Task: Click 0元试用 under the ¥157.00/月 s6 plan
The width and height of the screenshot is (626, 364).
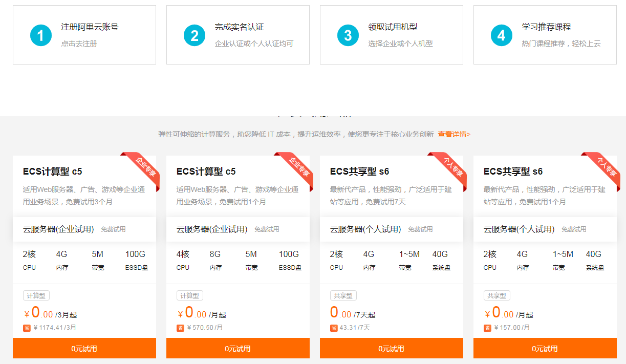Action: (545, 349)
